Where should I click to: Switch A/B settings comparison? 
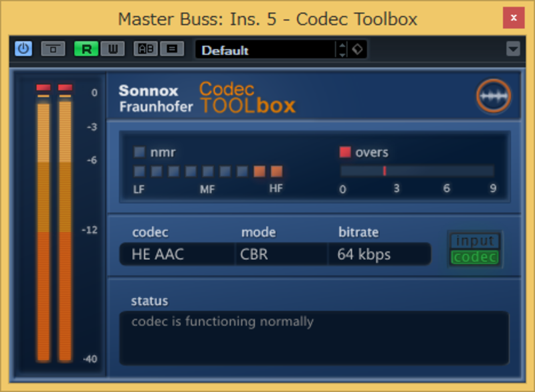146,49
